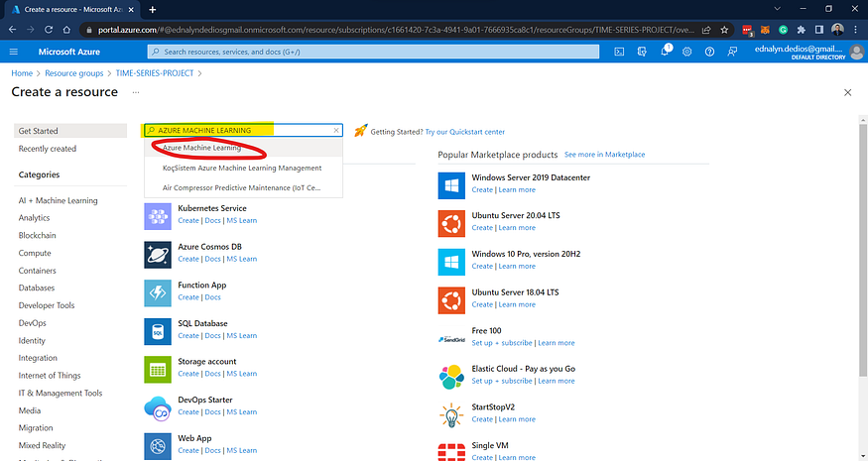The width and height of the screenshot is (868, 461).
Task: Reload the page in the browser
Action: pyautogui.click(x=49, y=30)
